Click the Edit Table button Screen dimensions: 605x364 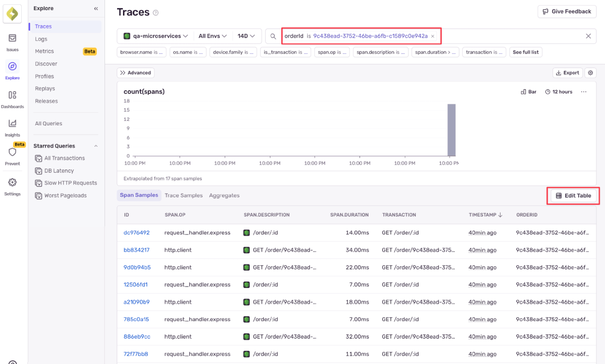coord(573,196)
